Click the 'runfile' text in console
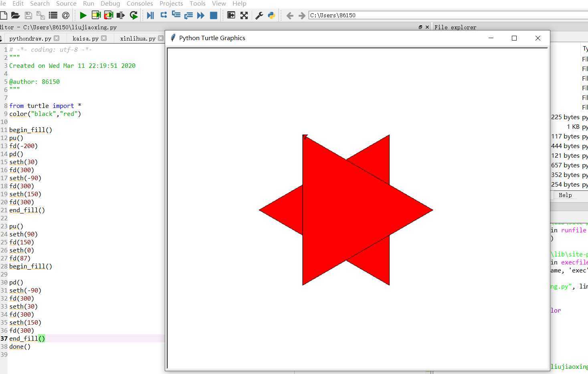The width and height of the screenshot is (588, 374). 573,230
